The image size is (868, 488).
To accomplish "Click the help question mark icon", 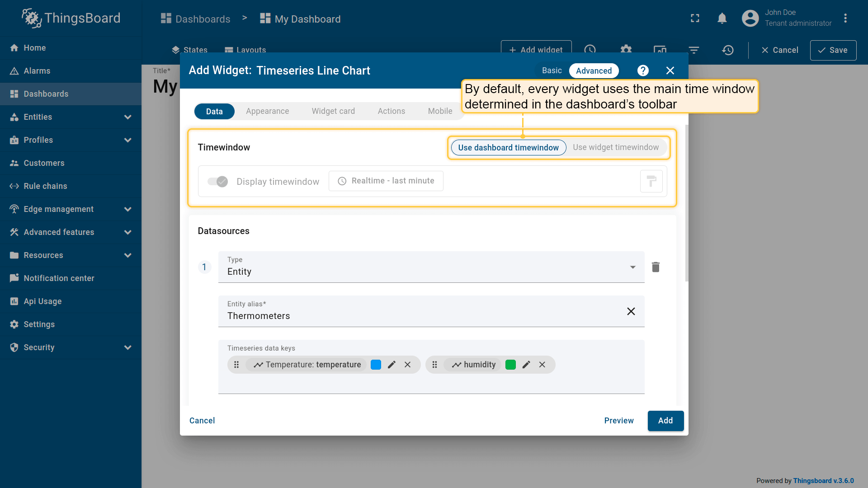I will click(643, 70).
